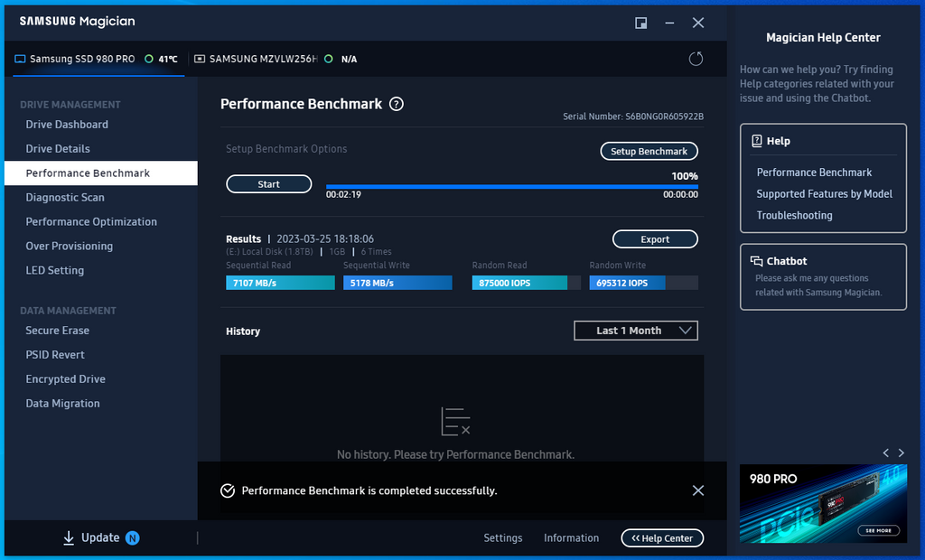Open Performance Benchmark help topic
This screenshot has height=560, width=925.
(814, 173)
